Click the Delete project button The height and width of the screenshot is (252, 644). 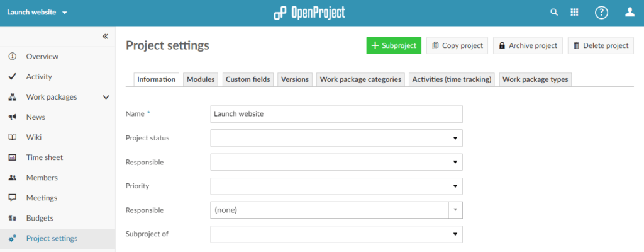(x=601, y=45)
